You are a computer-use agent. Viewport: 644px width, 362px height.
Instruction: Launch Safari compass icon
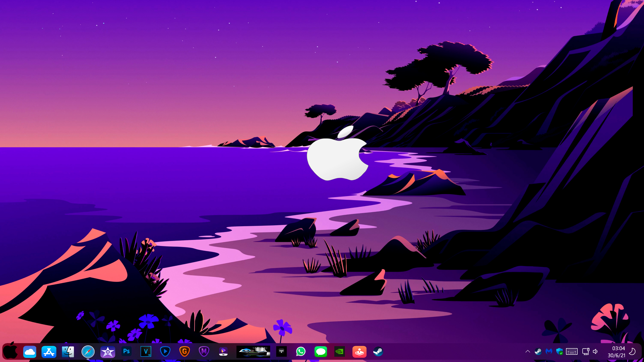[88, 352]
